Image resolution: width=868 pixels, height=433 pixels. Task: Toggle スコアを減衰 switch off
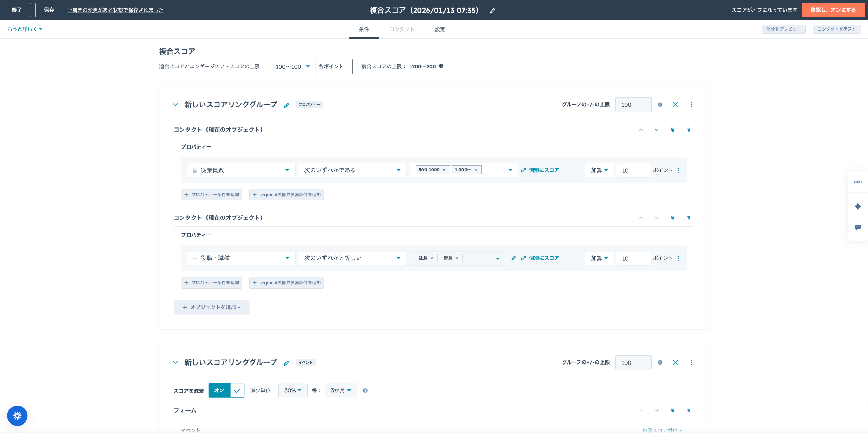tap(226, 391)
